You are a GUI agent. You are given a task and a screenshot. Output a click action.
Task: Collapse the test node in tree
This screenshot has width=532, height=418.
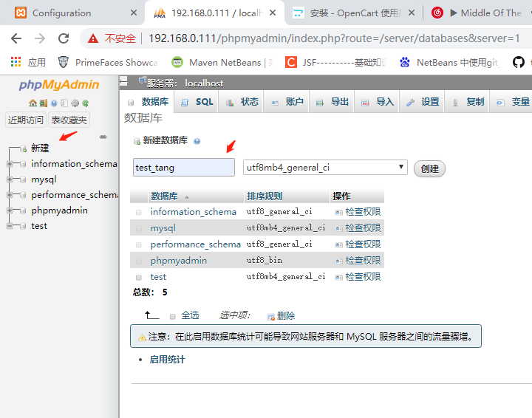click(x=10, y=226)
